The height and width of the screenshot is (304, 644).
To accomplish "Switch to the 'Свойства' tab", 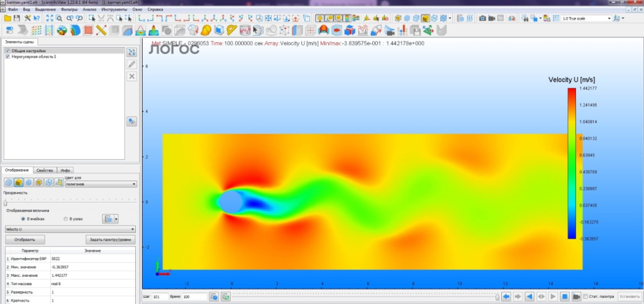I will [x=45, y=171].
